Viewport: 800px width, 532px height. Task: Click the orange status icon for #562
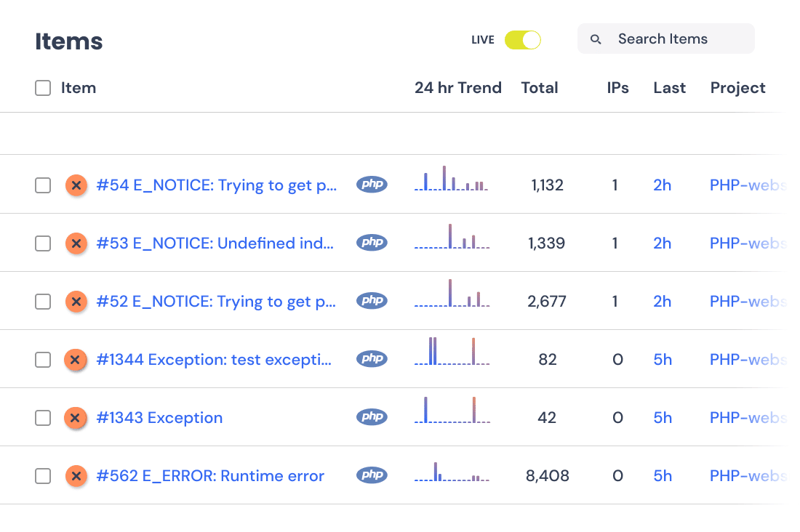[76, 475]
